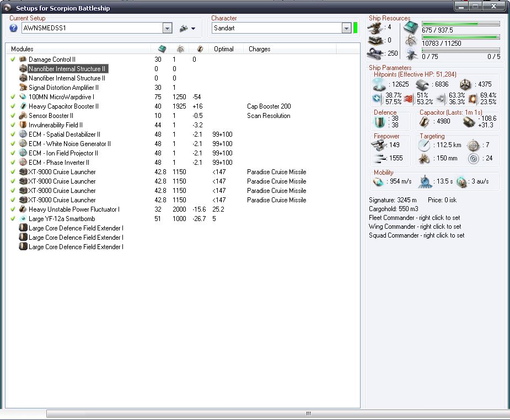Viewport: 510px width, 420px height.
Task: Click Squad Commander - right click to set
Action: (x=417, y=235)
